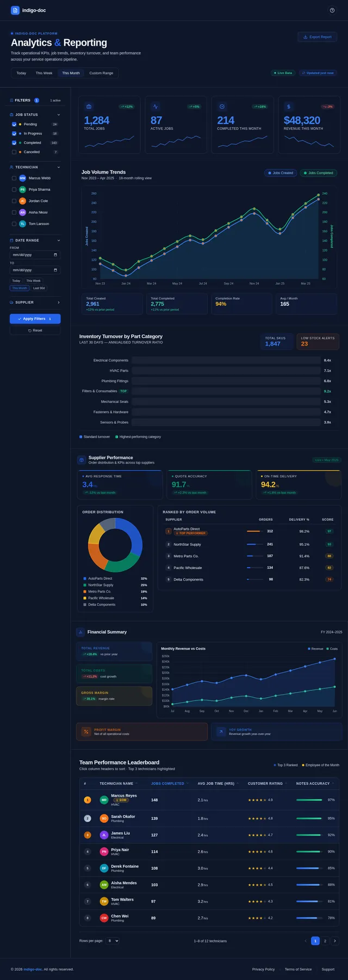Sort leaderboard by Jobs Completed
Image resolution: width=348 pixels, height=980 pixels.
click(x=170, y=784)
